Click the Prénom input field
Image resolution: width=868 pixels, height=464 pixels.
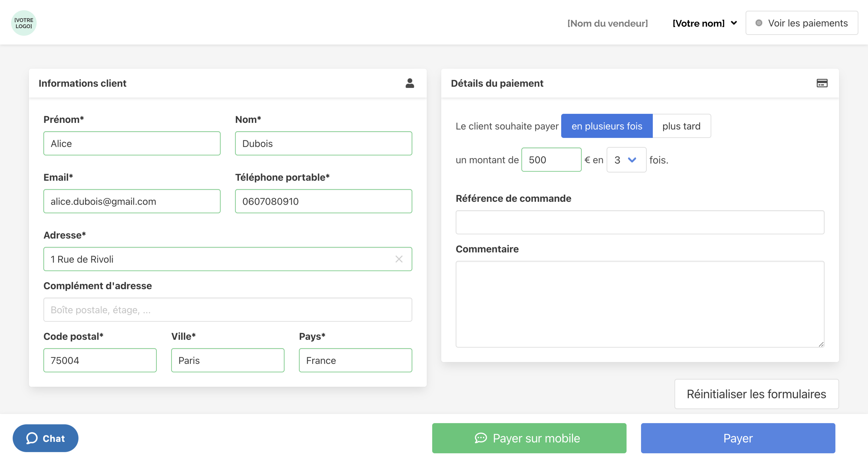(132, 143)
